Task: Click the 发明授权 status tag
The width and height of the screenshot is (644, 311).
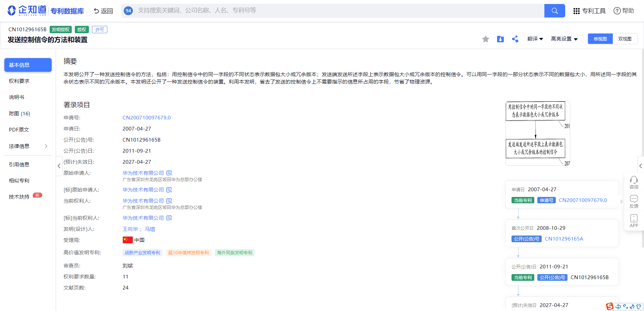Action: (61, 30)
